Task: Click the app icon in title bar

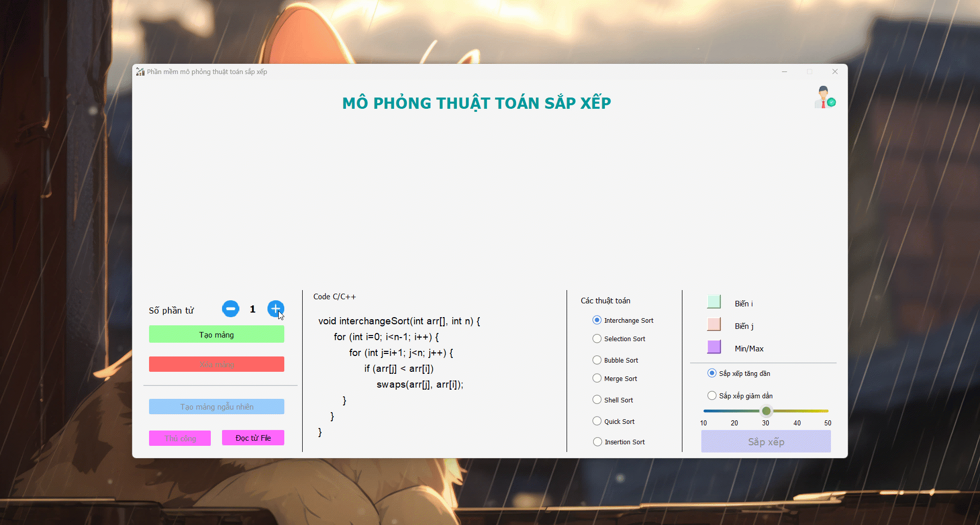Action: coord(140,71)
